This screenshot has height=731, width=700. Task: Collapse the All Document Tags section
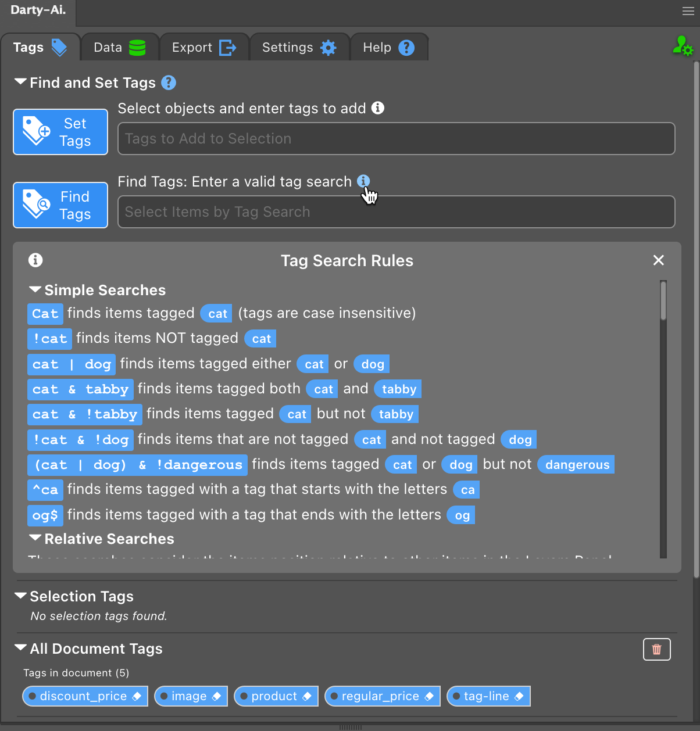click(x=20, y=648)
